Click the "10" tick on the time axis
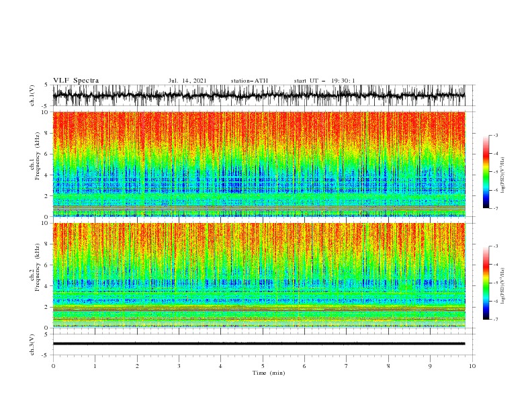The width and height of the screenshot is (532, 411). 472,366
